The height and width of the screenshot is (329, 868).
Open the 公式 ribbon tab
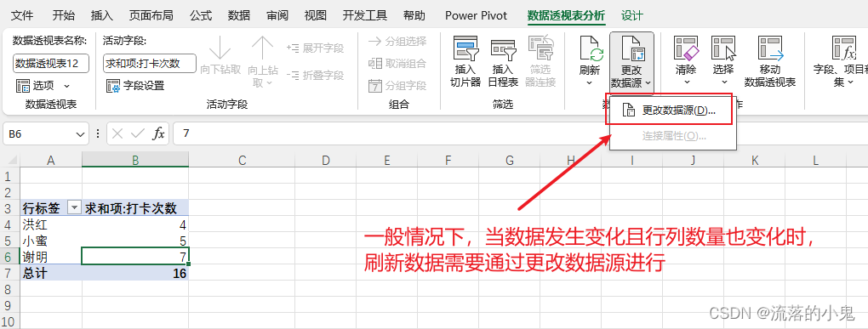(200, 15)
